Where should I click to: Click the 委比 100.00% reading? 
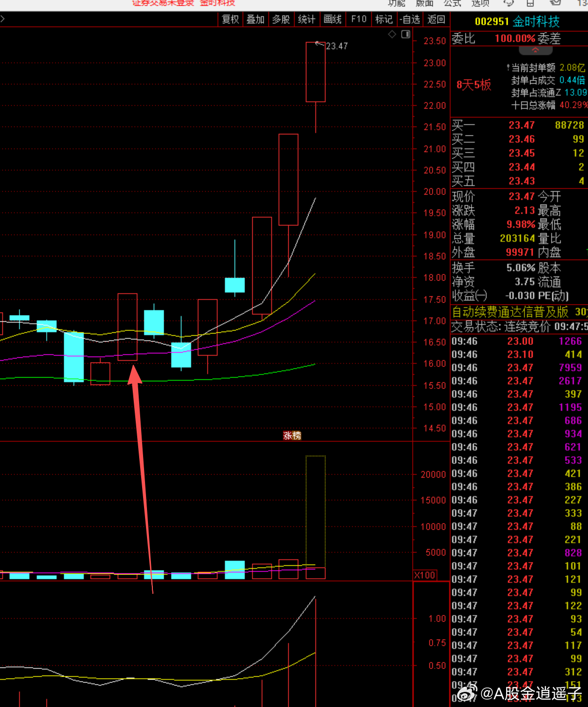pos(515,39)
